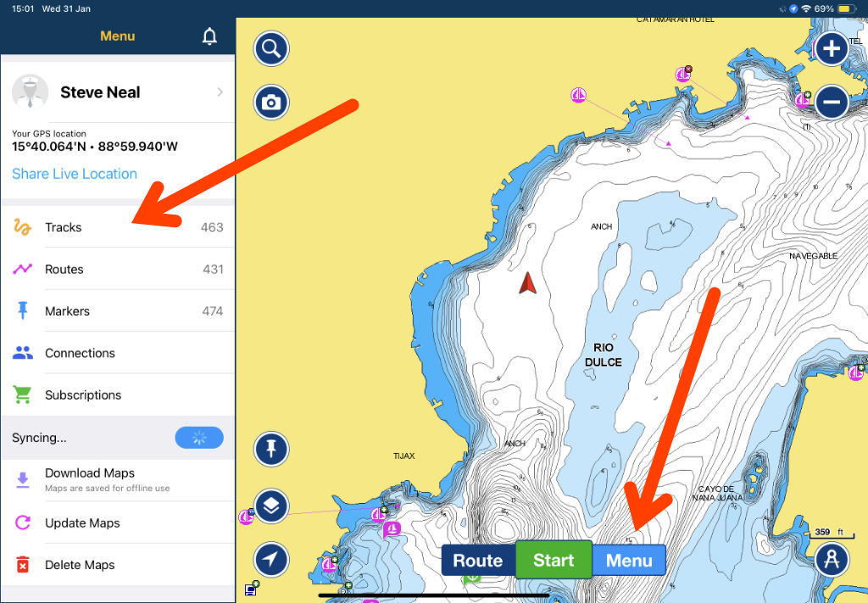Tap the clock time 15:01 in status bar

[x=23, y=8]
